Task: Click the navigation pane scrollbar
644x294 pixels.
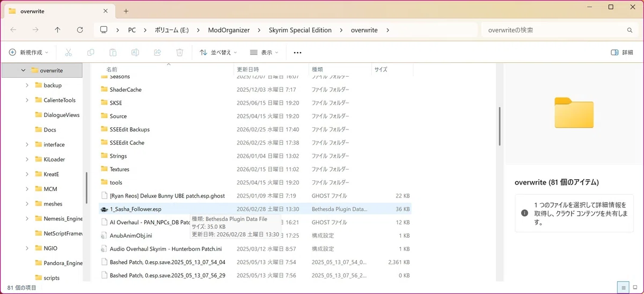Action: [x=86, y=188]
